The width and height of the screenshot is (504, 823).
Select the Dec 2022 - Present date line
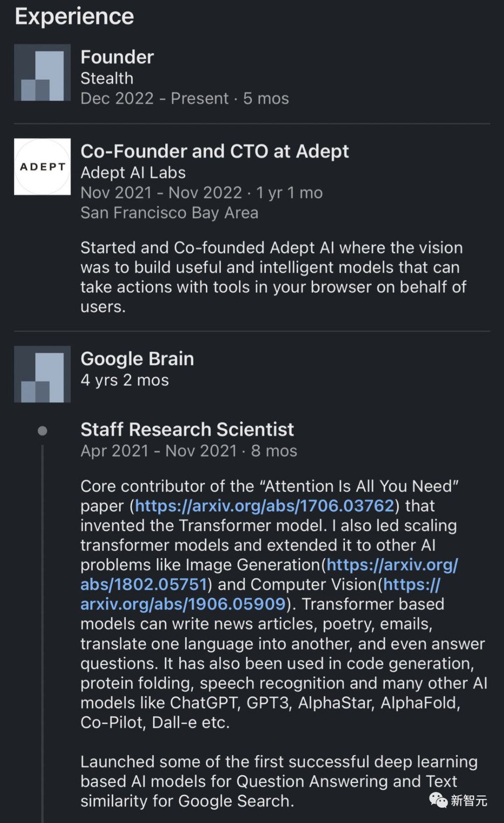(185, 99)
